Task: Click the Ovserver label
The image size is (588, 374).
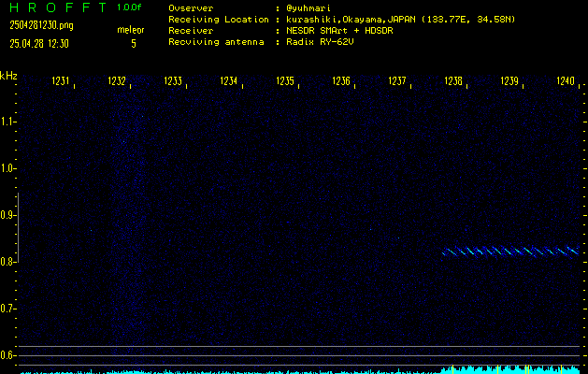Action: (x=191, y=8)
